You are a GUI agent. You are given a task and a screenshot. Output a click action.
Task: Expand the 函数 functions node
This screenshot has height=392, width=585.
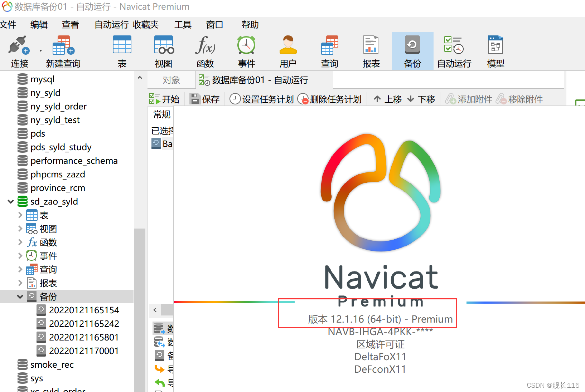pyautogui.click(x=20, y=242)
